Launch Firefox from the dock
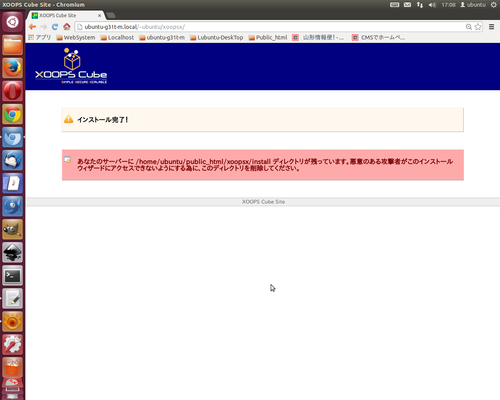Viewport: 500px width, 400px height. tap(12, 68)
